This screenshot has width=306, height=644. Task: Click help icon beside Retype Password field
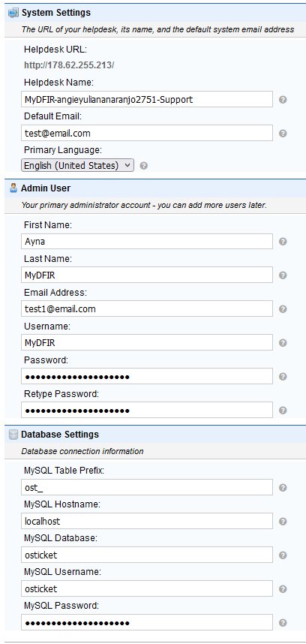click(x=283, y=410)
